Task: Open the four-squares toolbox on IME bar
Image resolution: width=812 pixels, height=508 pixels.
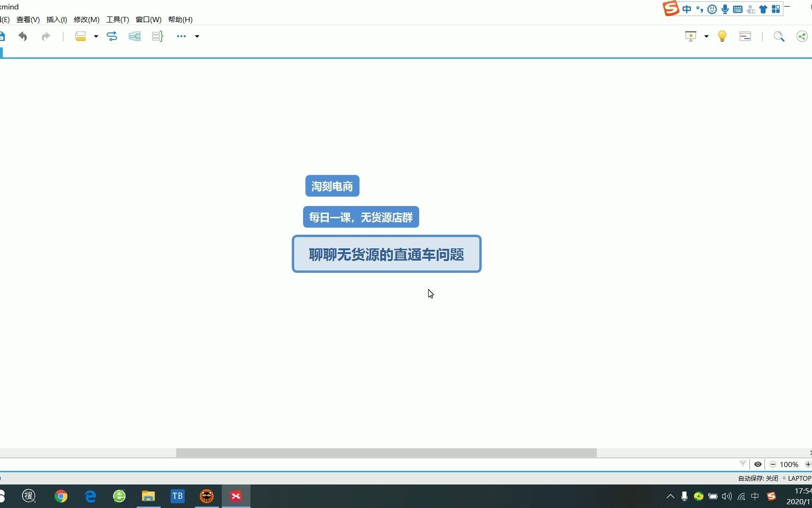Action: (x=776, y=9)
